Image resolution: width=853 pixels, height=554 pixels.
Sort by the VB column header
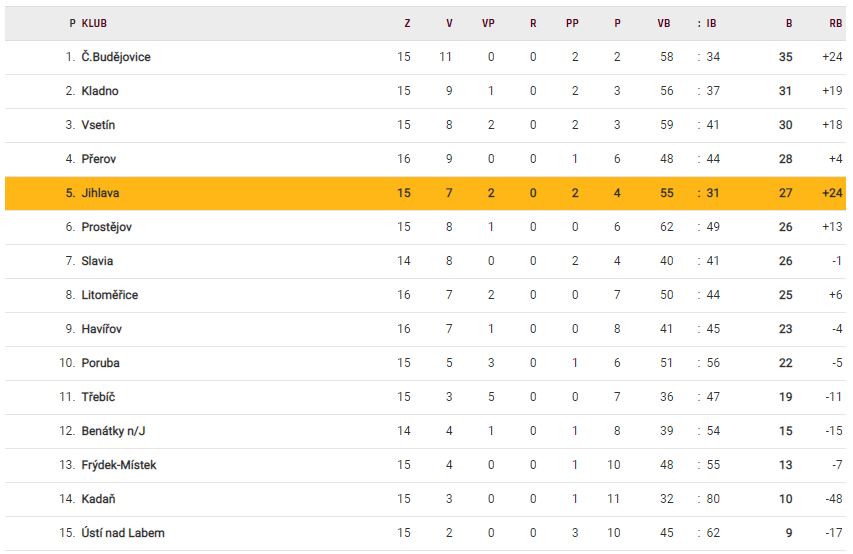tap(664, 23)
